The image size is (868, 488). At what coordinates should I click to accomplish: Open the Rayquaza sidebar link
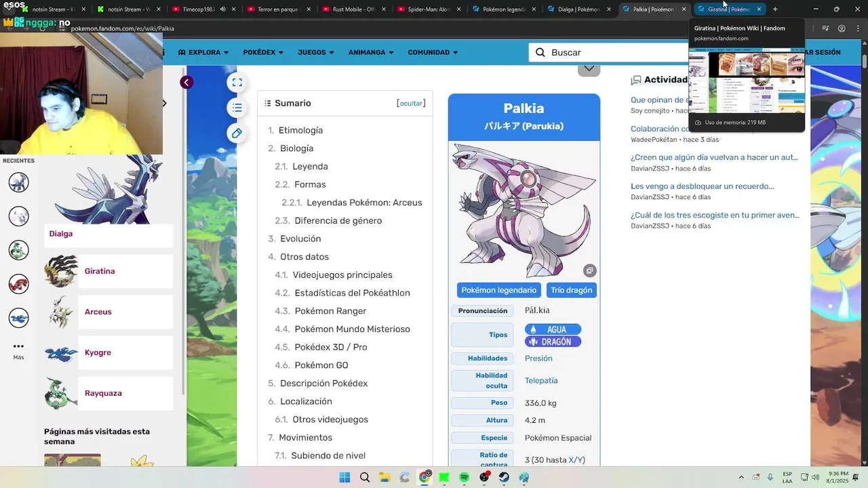(x=103, y=393)
